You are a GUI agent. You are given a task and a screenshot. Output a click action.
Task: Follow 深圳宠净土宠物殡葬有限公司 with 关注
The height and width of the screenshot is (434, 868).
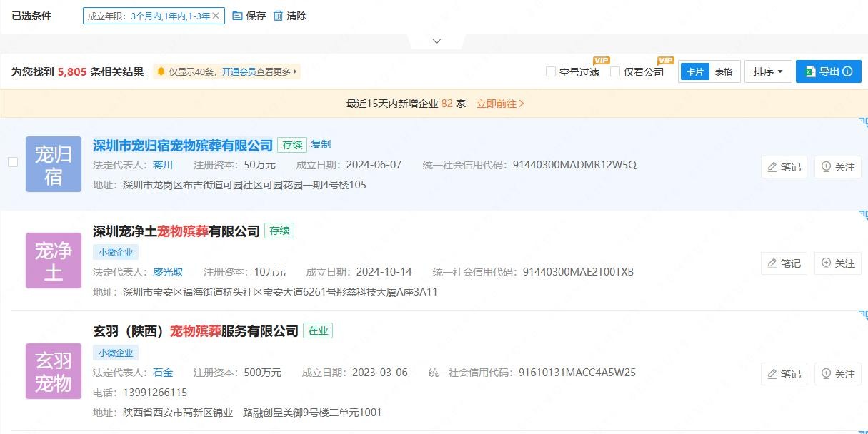tap(837, 263)
